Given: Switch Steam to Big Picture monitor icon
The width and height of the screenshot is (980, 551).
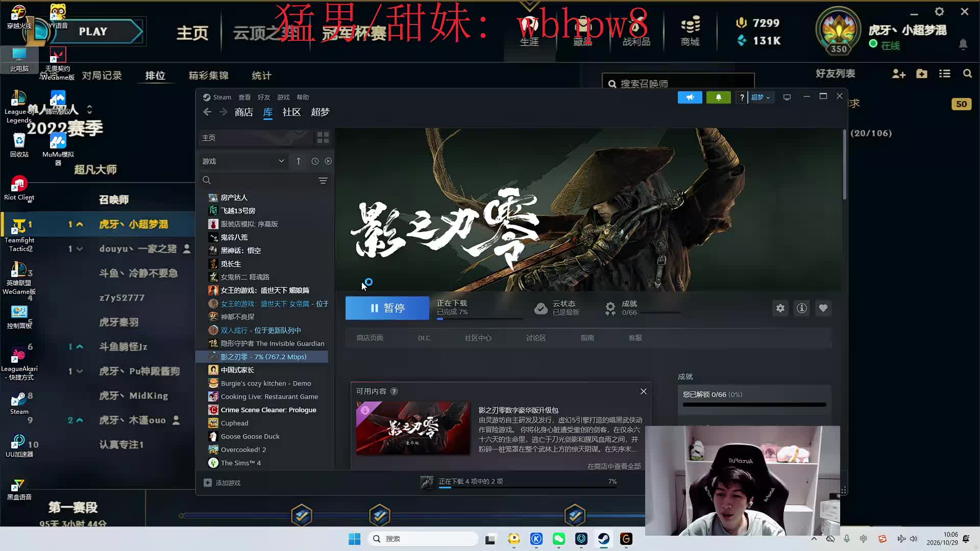Looking at the screenshot, I should click(x=787, y=97).
